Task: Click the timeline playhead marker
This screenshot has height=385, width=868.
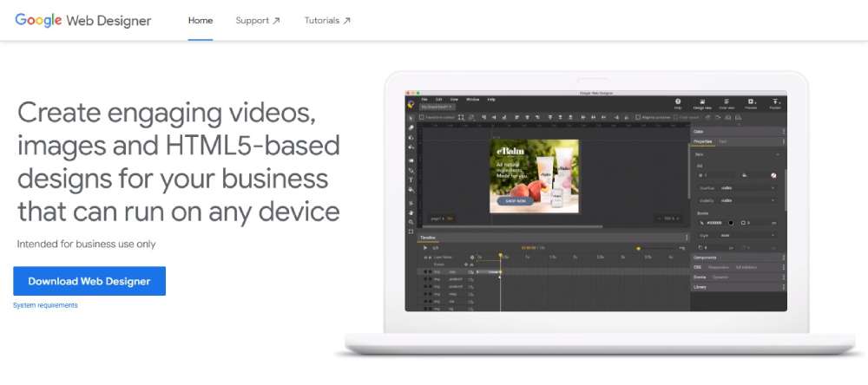Action: (501, 255)
